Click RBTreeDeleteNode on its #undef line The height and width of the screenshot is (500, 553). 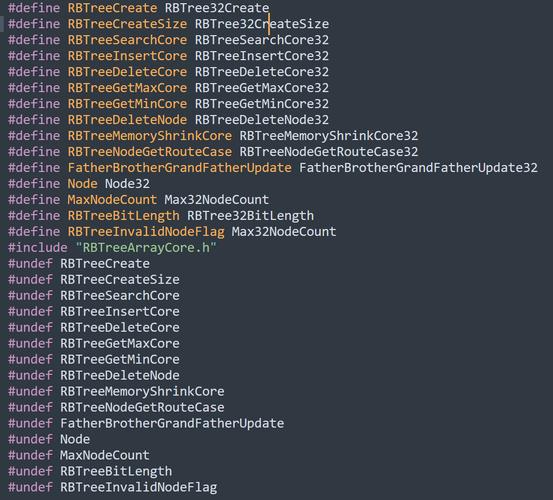(x=120, y=375)
